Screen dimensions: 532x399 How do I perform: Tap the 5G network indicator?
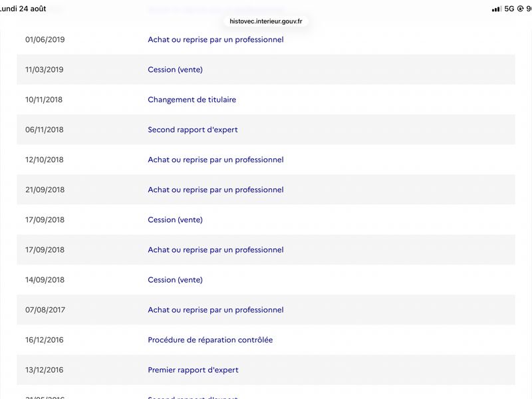point(509,9)
